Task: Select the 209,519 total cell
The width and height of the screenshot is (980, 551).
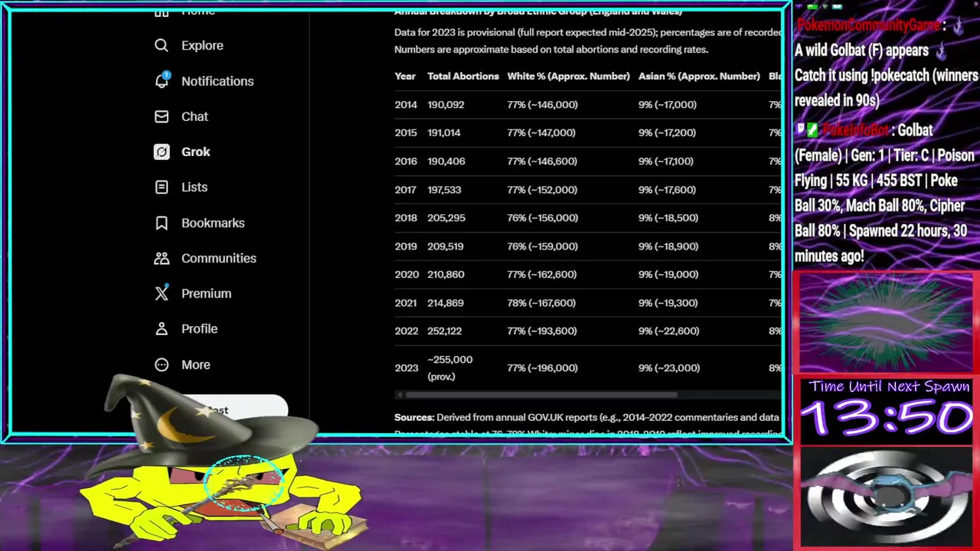Action: point(445,246)
